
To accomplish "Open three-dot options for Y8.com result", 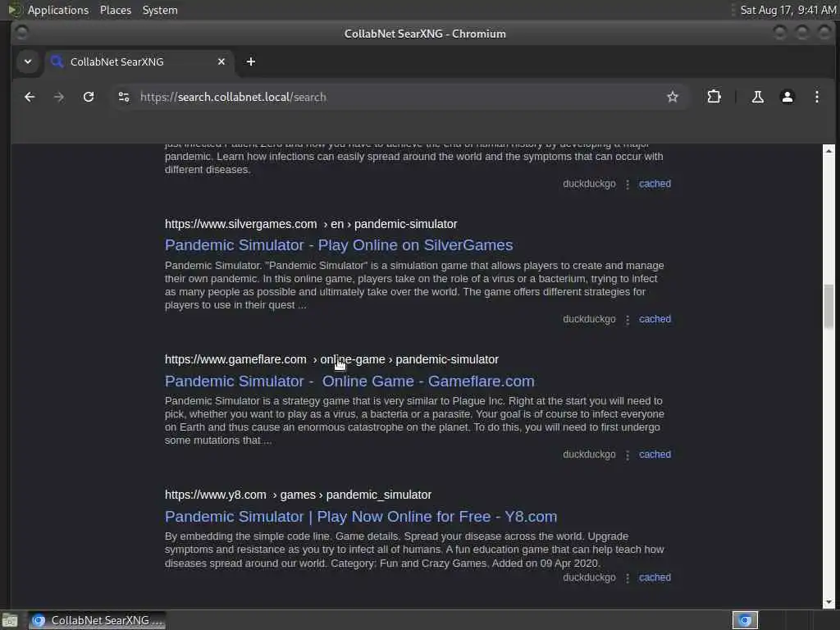I will [628, 578].
